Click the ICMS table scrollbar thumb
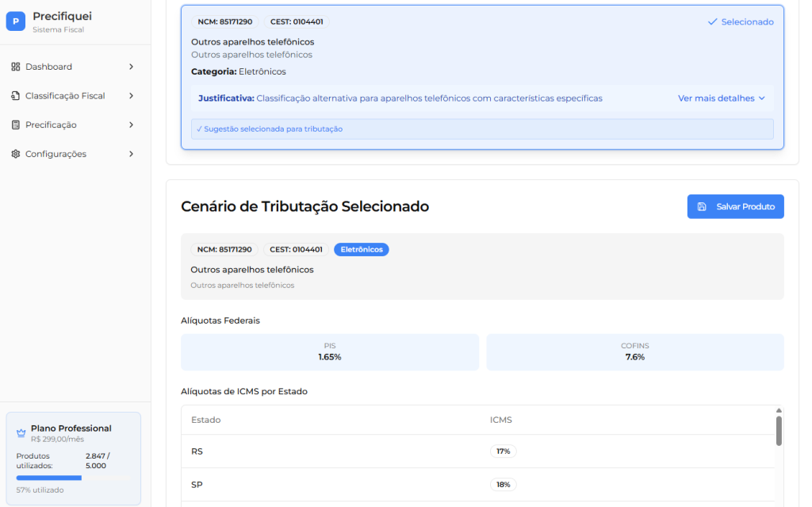The height and width of the screenshot is (507, 812). pos(779,430)
